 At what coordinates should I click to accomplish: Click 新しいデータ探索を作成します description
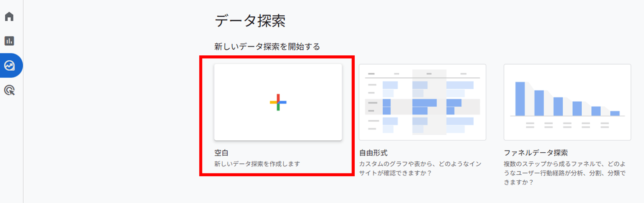tap(257, 164)
